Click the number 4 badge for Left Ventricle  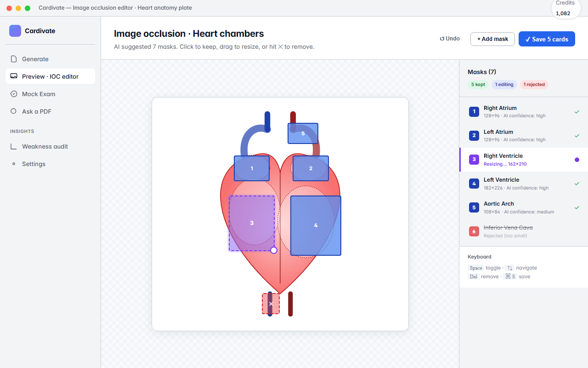(474, 184)
